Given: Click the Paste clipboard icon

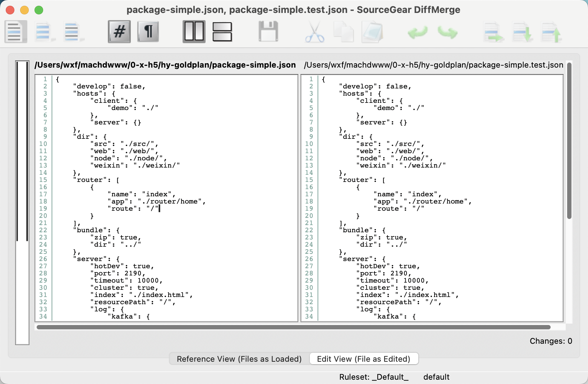Looking at the screenshot, I should coord(372,32).
